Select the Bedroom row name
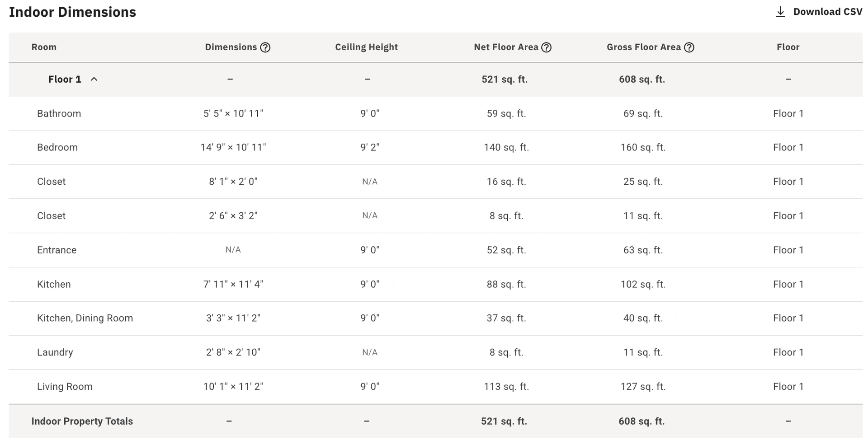Image resolution: width=868 pixels, height=440 pixels. pyautogui.click(x=57, y=147)
